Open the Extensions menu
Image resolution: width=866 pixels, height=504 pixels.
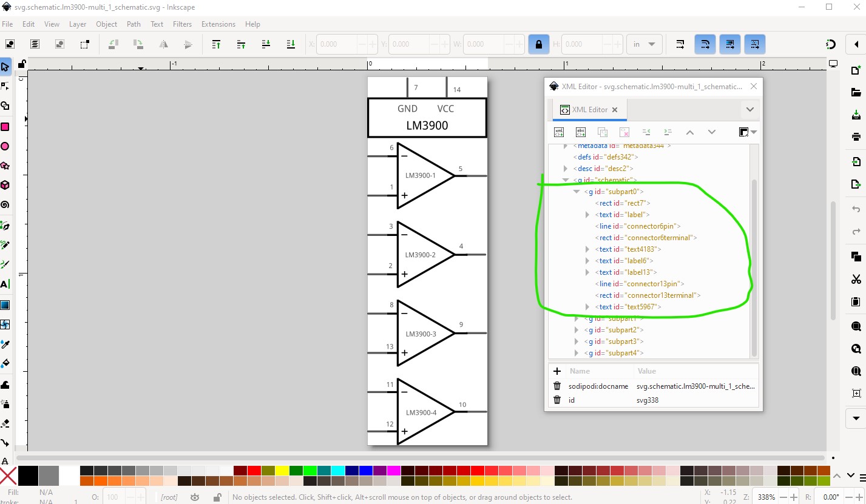coord(218,24)
